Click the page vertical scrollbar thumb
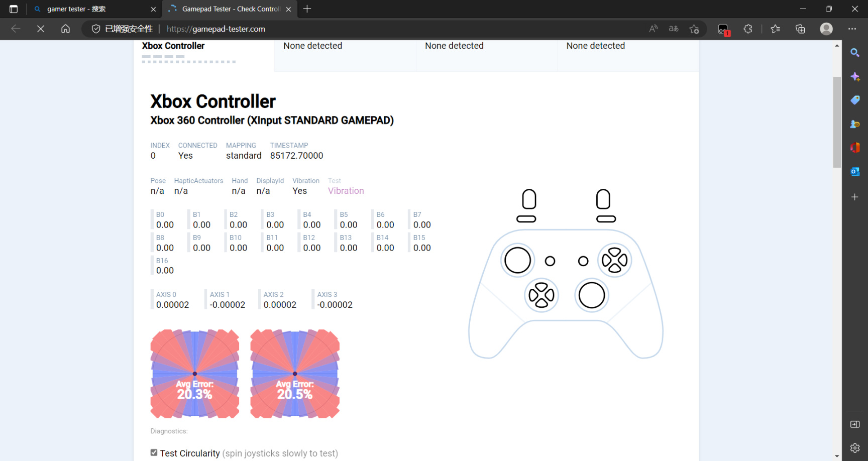This screenshot has height=461, width=868. pos(837,122)
